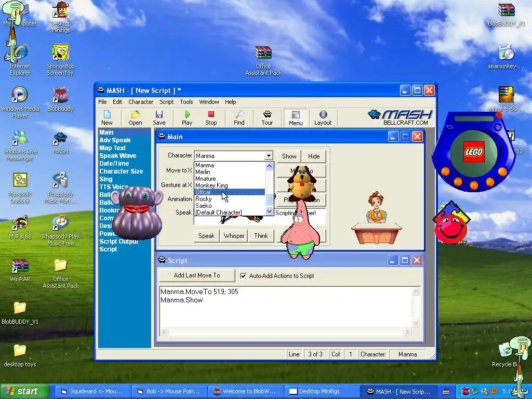The height and width of the screenshot is (399, 532).
Task: Click the Hide character button
Action: (314, 156)
